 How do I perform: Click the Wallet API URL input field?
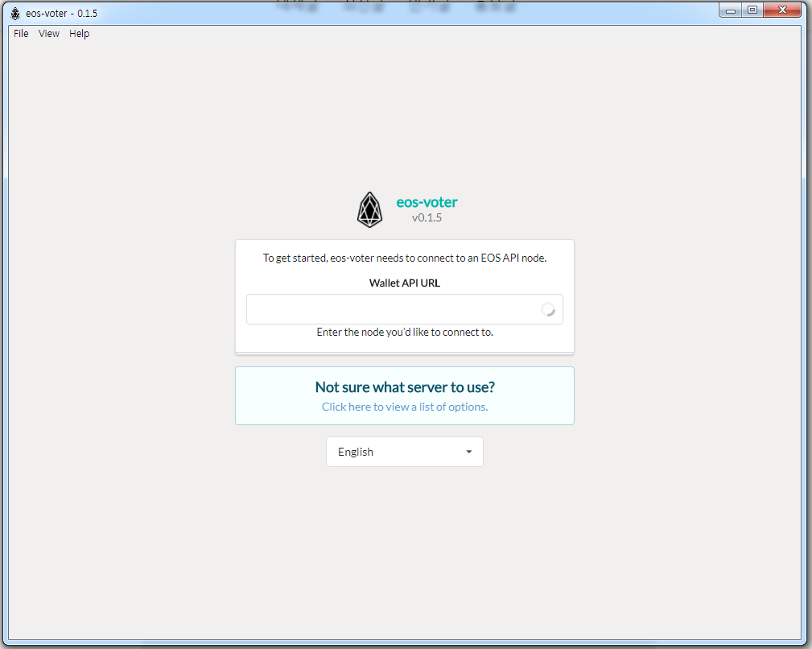(x=405, y=309)
